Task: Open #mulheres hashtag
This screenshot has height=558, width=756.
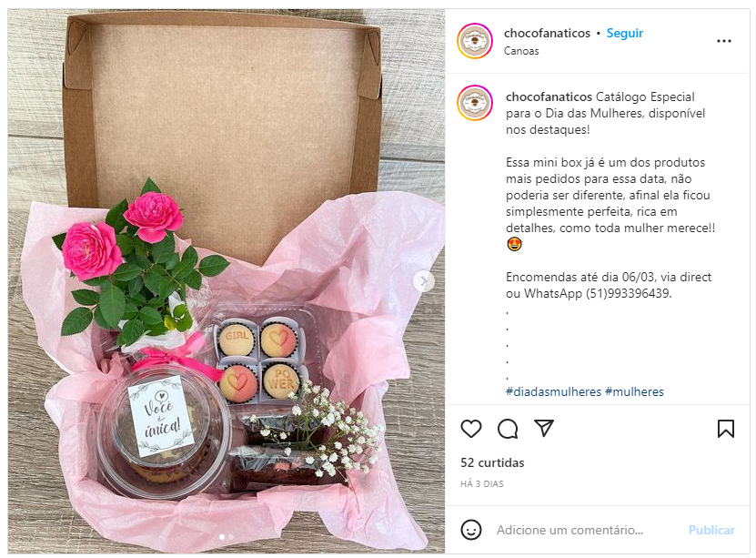Action: point(634,391)
